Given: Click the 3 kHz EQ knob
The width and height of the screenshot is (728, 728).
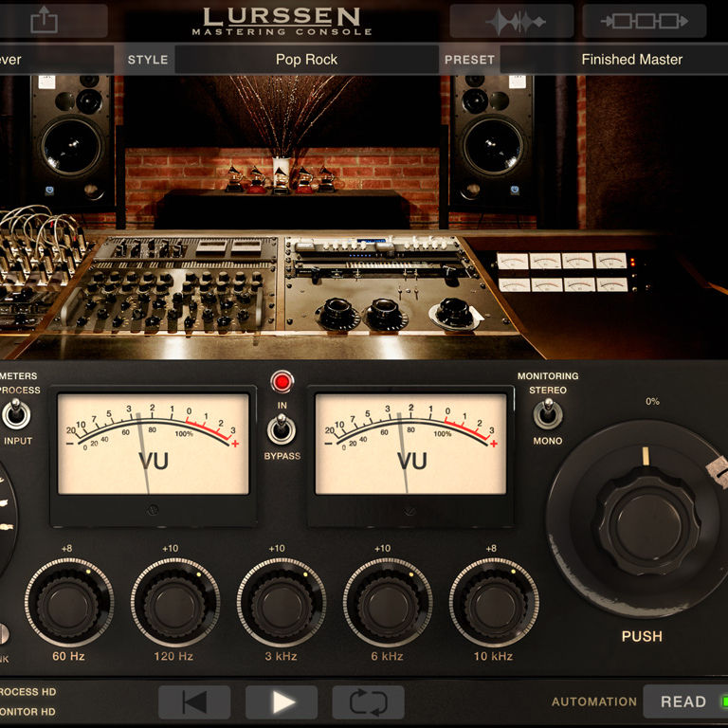Looking at the screenshot, I should coord(282,602).
